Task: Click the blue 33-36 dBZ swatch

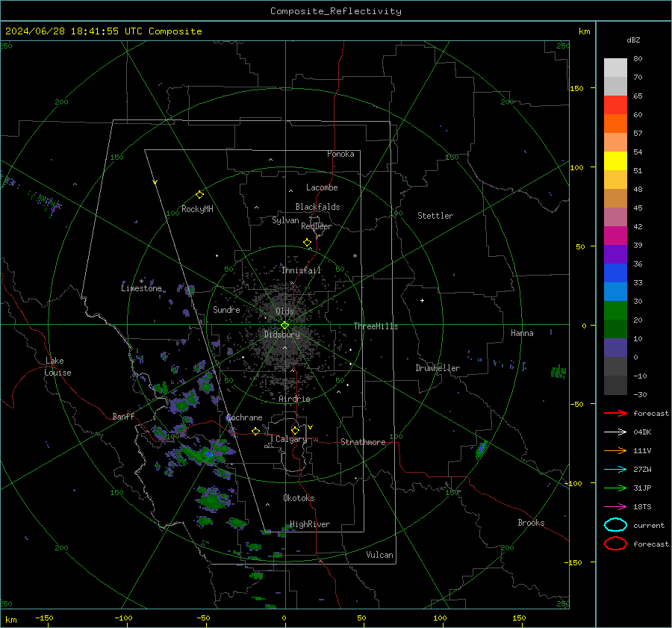Action: pos(615,273)
